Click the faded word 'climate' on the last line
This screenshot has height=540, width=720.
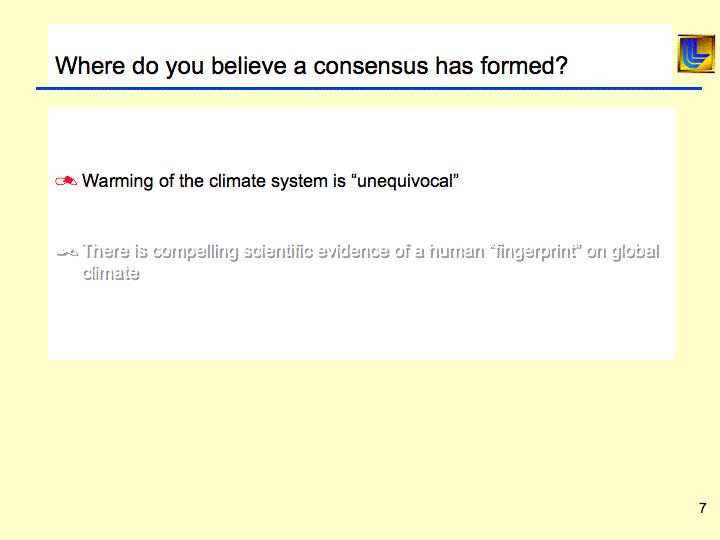pyautogui.click(x=110, y=273)
